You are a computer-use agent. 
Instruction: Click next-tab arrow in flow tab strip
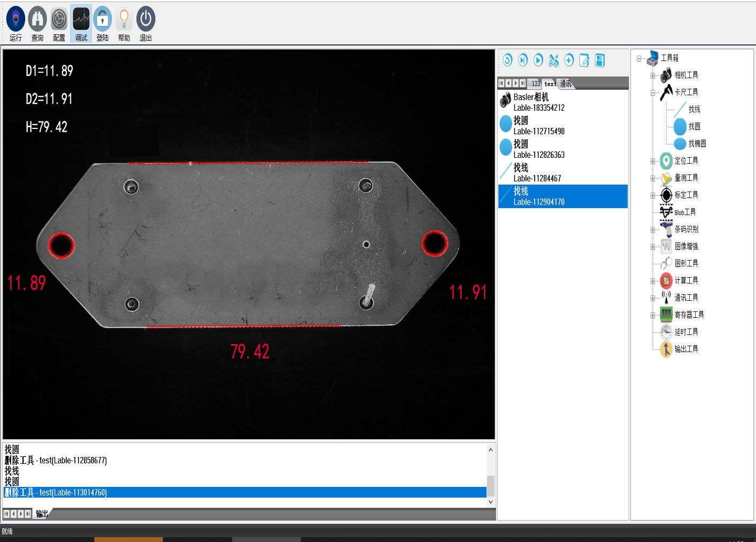[x=515, y=83]
